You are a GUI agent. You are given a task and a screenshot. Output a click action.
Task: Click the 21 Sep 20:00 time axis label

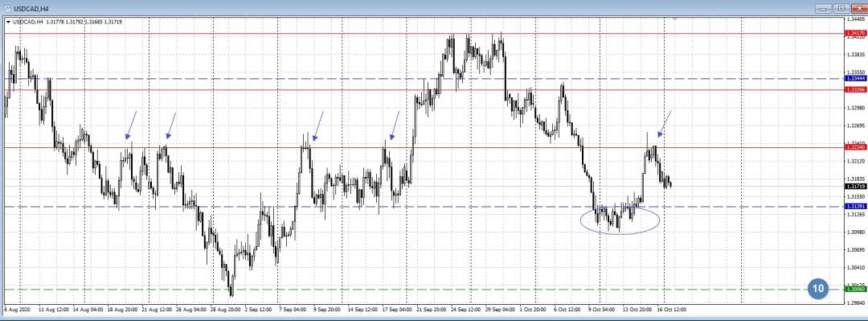pyautogui.click(x=432, y=310)
